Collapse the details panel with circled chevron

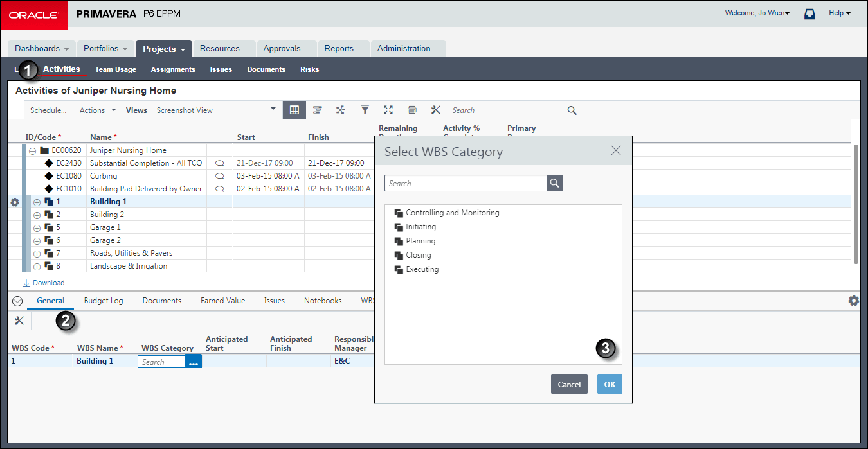click(x=17, y=301)
